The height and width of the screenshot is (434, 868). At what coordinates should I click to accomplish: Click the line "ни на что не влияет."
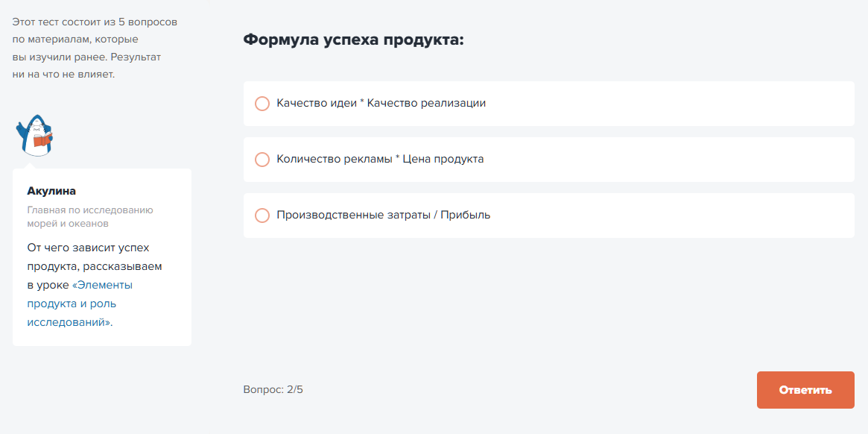point(63,75)
